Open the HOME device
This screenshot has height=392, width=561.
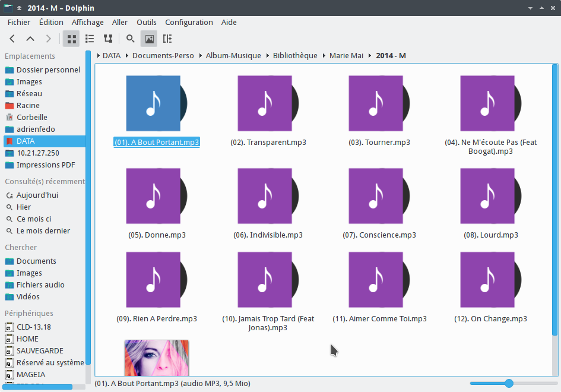click(x=45, y=339)
